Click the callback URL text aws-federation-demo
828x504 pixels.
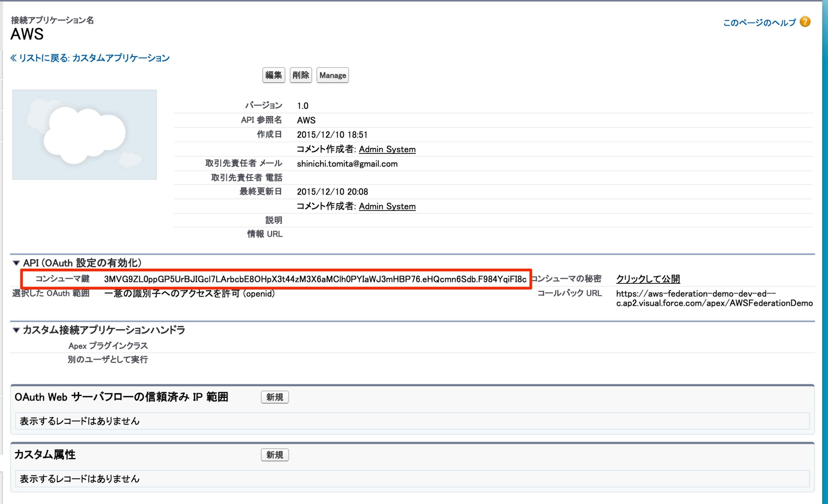(x=715, y=298)
